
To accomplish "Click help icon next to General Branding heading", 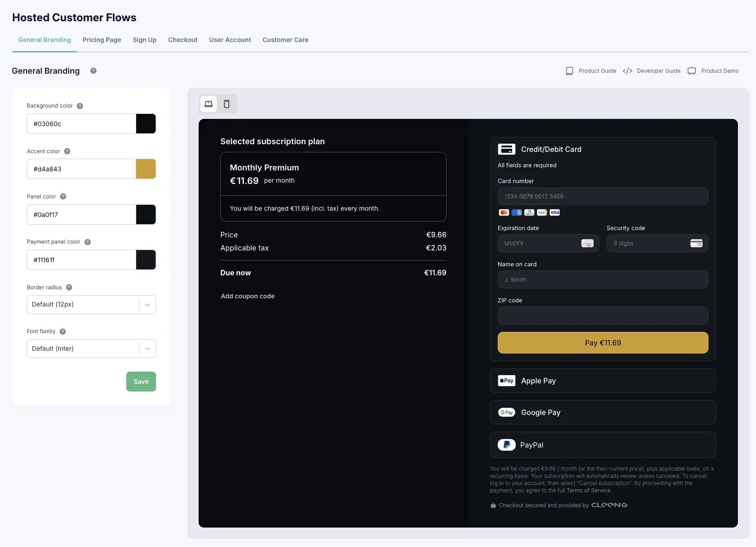I will 93,71.
